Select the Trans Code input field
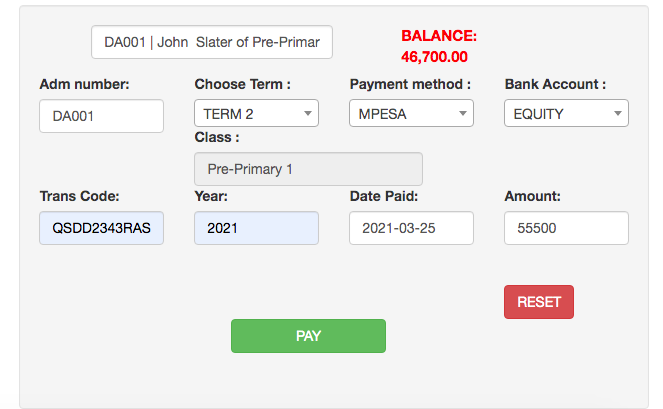This screenshot has height=409, width=663. [x=101, y=228]
